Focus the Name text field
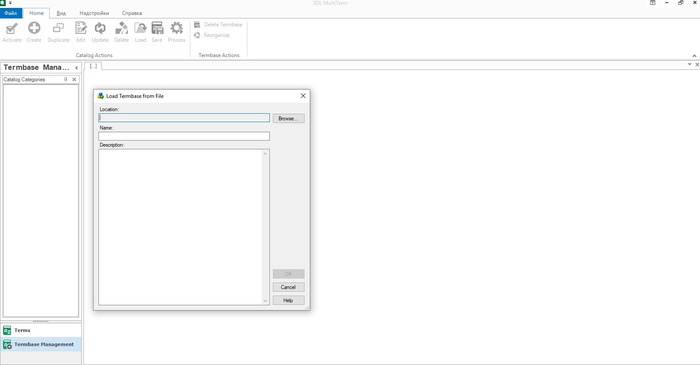The width and height of the screenshot is (700, 365). click(184, 136)
